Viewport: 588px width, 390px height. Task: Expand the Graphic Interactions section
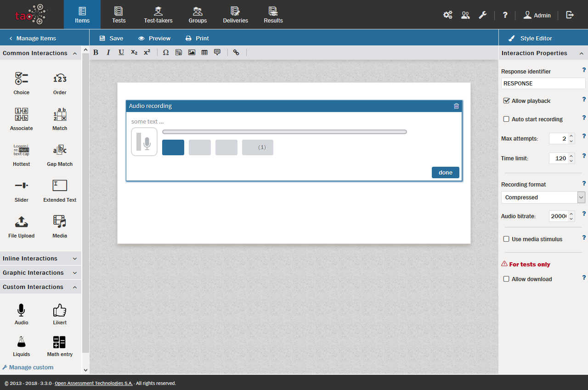click(x=40, y=273)
